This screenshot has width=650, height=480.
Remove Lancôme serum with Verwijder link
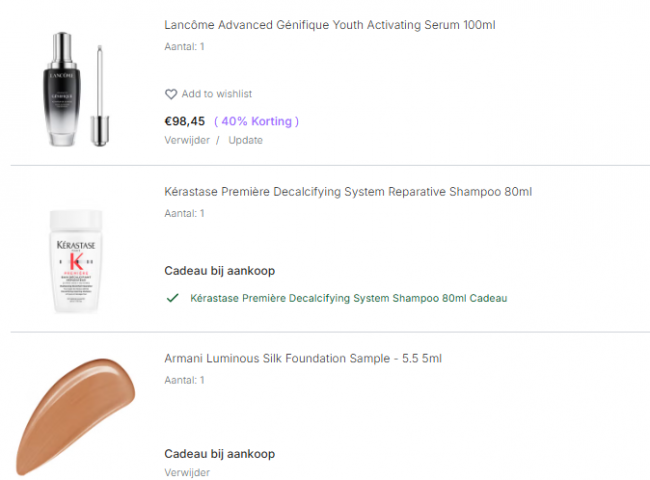click(x=187, y=140)
